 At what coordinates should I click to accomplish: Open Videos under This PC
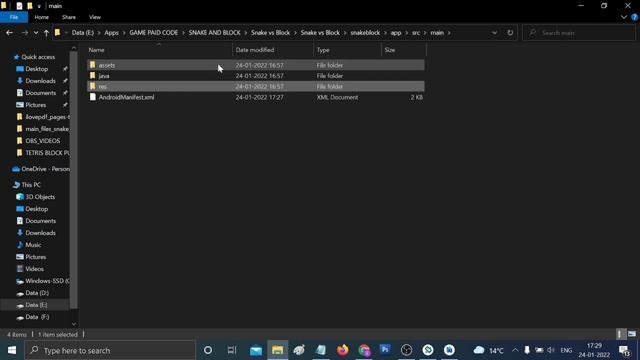pos(34,269)
